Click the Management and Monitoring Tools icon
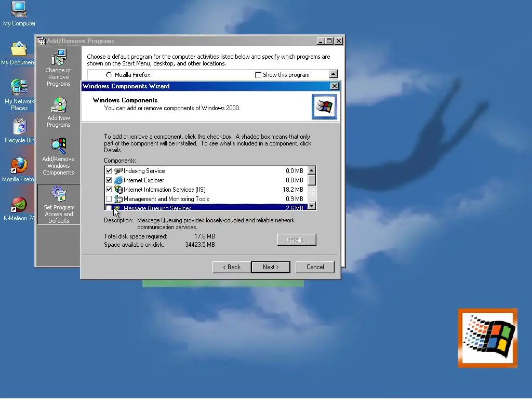Viewport: 532px width, 399px height. (x=118, y=199)
